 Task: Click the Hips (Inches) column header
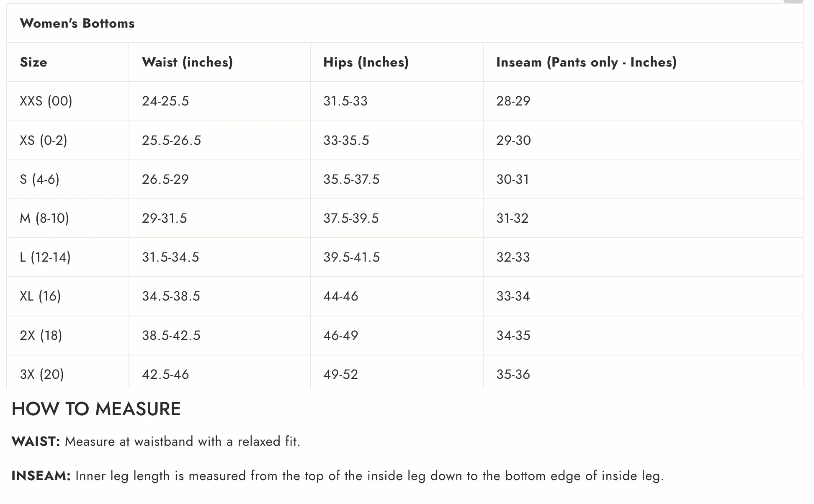[x=366, y=62]
